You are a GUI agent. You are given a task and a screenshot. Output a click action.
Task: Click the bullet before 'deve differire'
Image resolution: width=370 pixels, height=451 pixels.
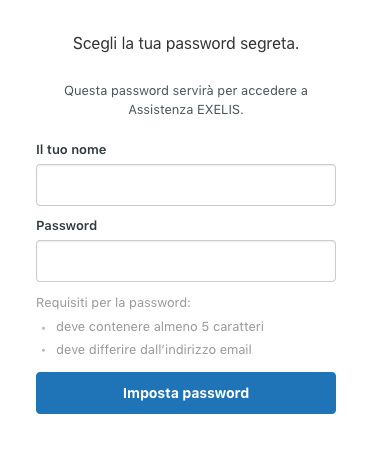tap(43, 351)
